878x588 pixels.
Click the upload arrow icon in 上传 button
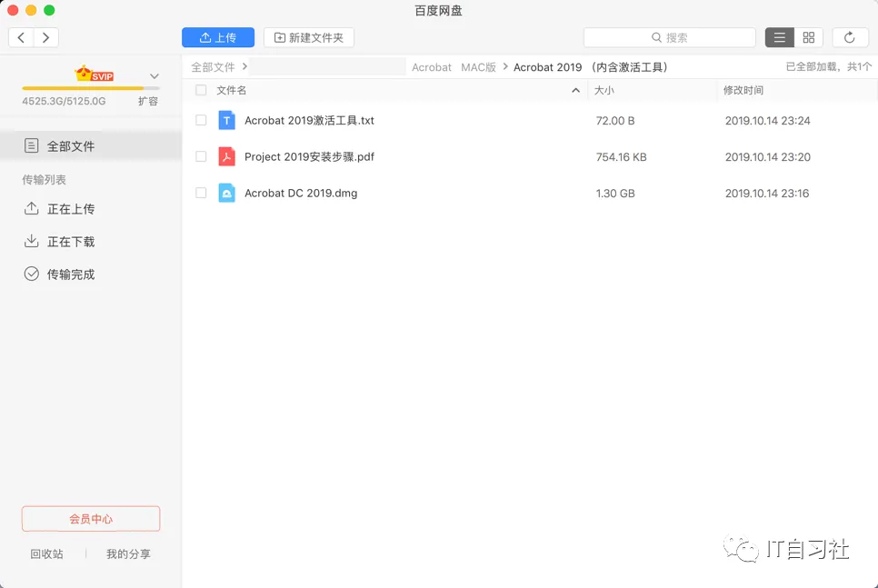205,37
